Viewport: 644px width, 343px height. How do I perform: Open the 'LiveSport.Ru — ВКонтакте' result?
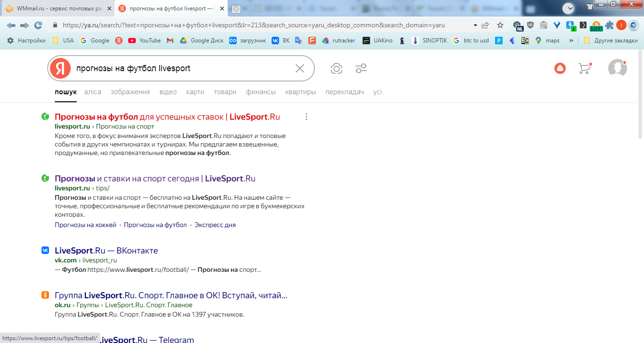tap(106, 251)
